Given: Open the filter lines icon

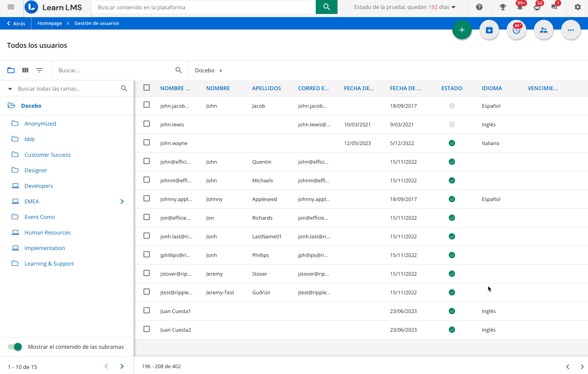Looking at the screenshot, I should [x=39, y=70].
